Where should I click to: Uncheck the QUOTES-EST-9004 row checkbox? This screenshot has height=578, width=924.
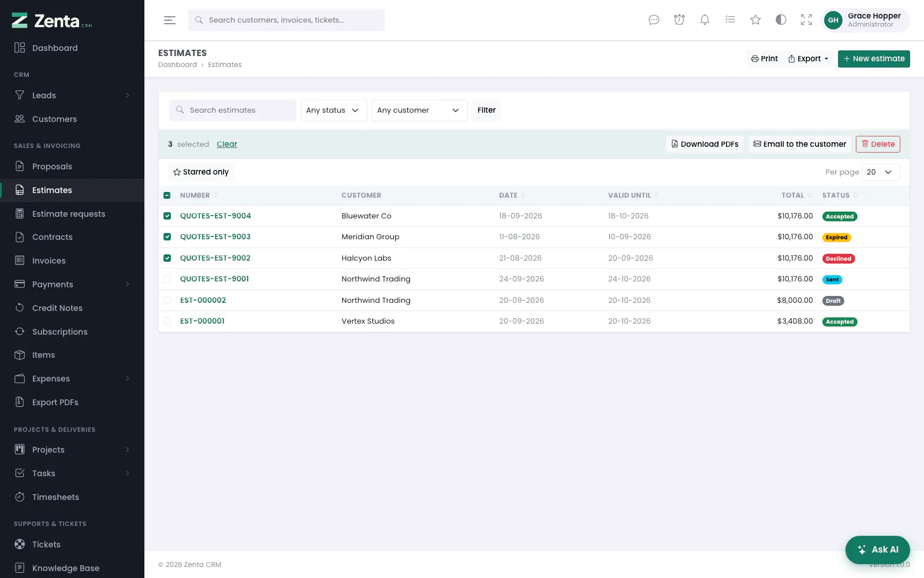click(x=167, y=216)
